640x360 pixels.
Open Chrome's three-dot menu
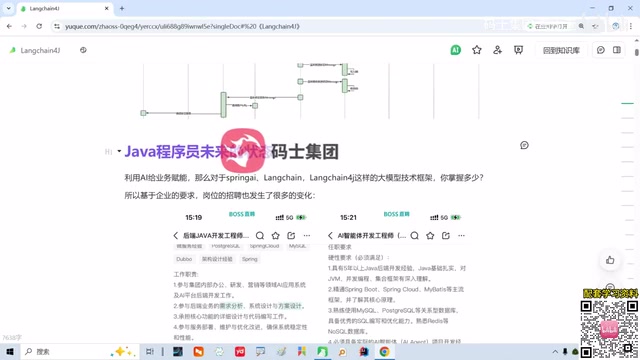point(631,26)
